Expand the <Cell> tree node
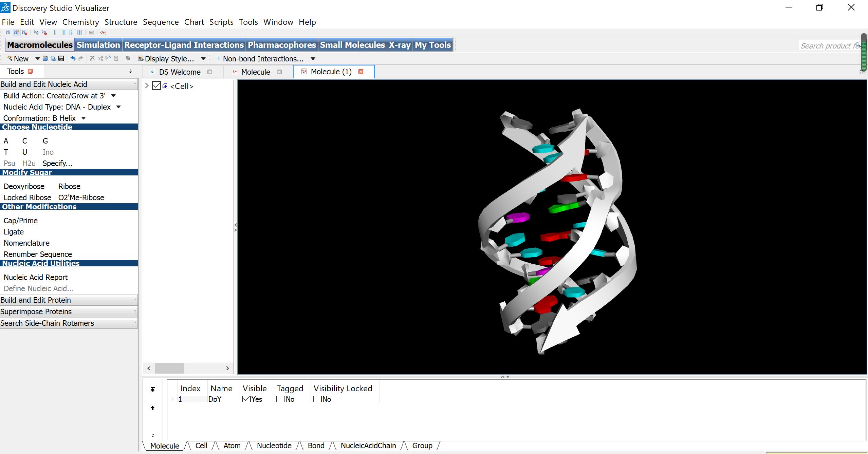Screen dimensions: 868x454 (x=147, y=86)
